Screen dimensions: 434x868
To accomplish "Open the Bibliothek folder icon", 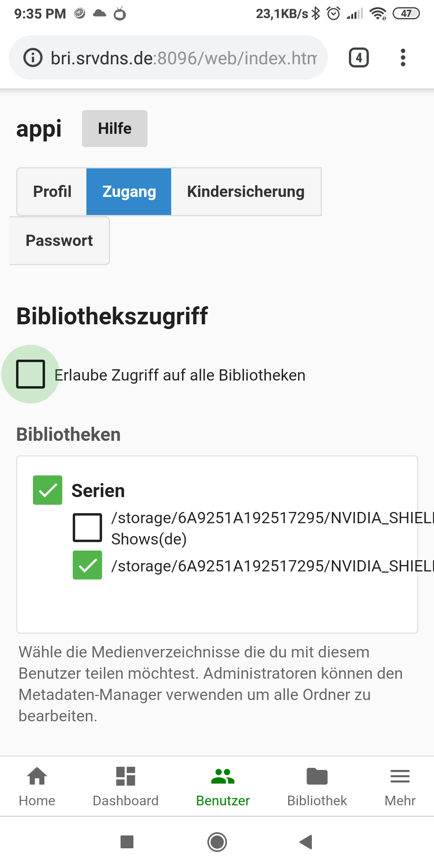I will pyautogui.click(x=317, y=776).
